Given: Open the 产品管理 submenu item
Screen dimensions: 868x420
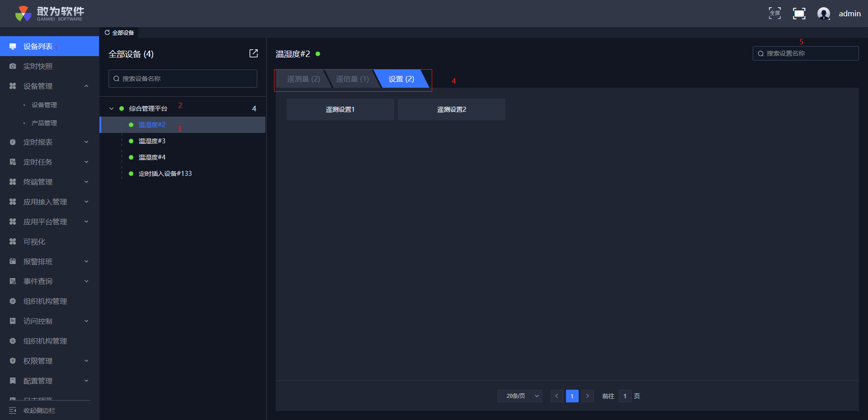Looking at the screenshot, I should (x=44, y=123).
